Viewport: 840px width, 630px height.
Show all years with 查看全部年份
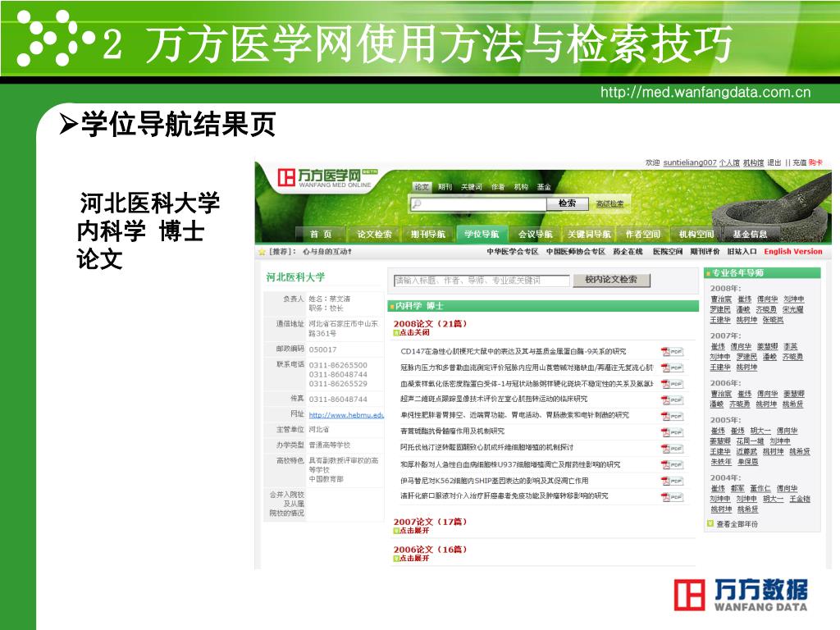[x=737, y=524]
